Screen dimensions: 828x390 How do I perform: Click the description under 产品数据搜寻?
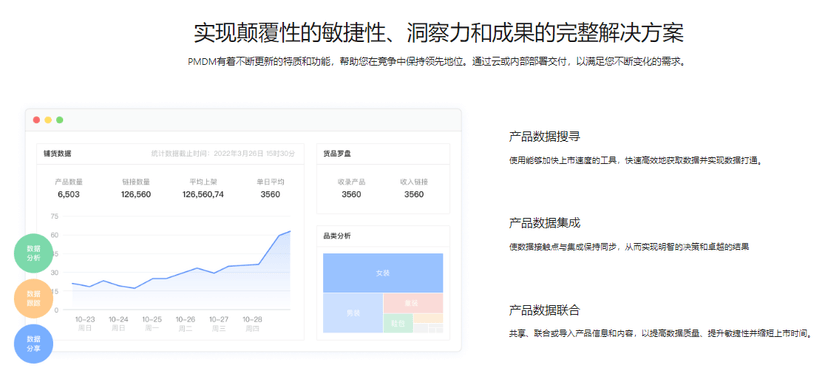636,160
